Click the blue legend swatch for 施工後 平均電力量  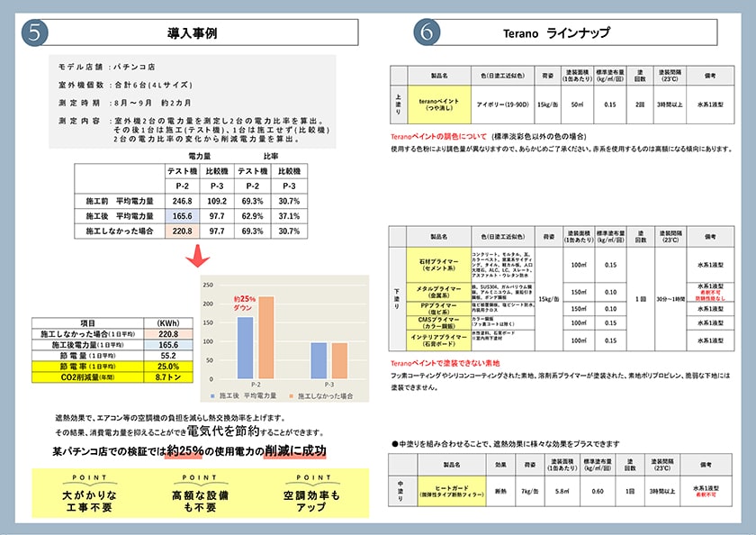(212, 396)
